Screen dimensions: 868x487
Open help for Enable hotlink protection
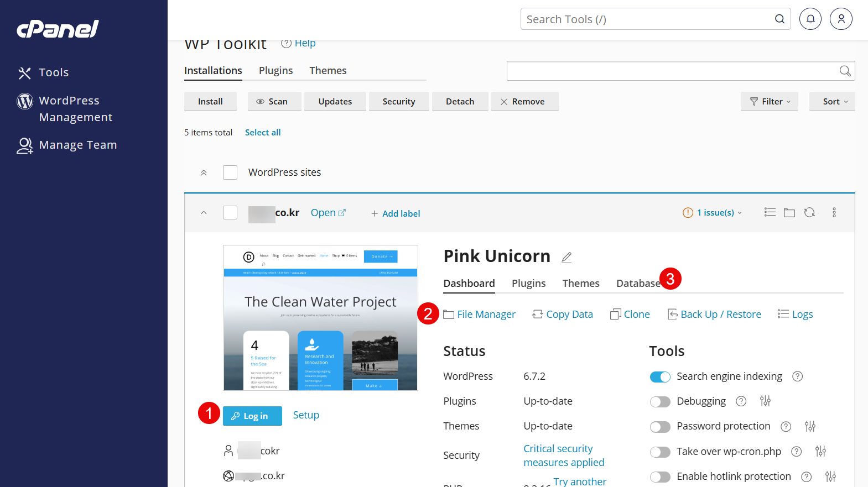coord(807,476)
